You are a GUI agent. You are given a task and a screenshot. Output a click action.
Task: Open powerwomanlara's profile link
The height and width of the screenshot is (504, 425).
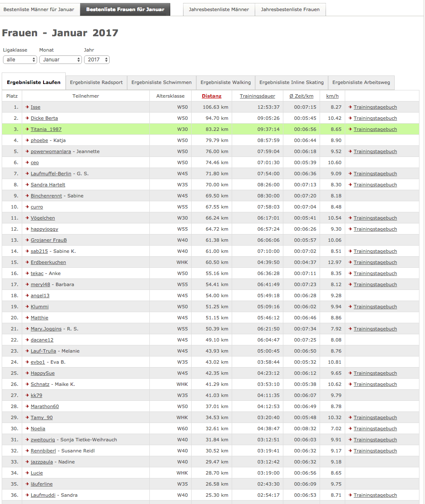coord(52,151)
